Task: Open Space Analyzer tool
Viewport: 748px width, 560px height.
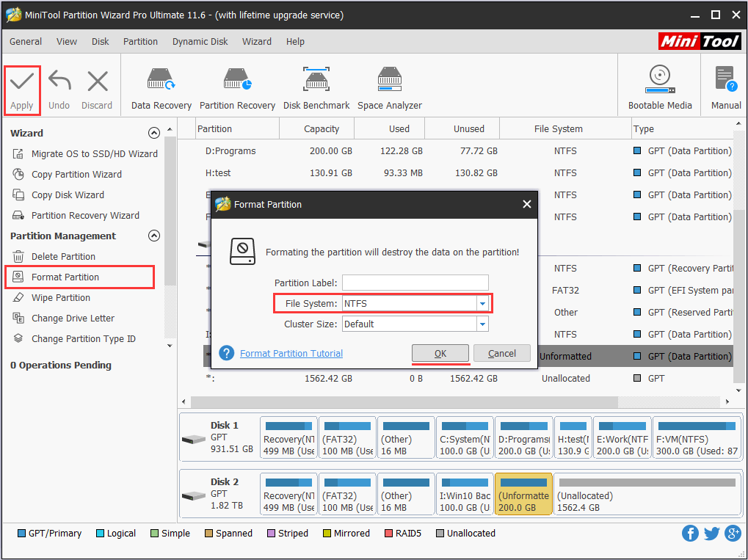Action: pyautogui.click(x=390, y=89)
